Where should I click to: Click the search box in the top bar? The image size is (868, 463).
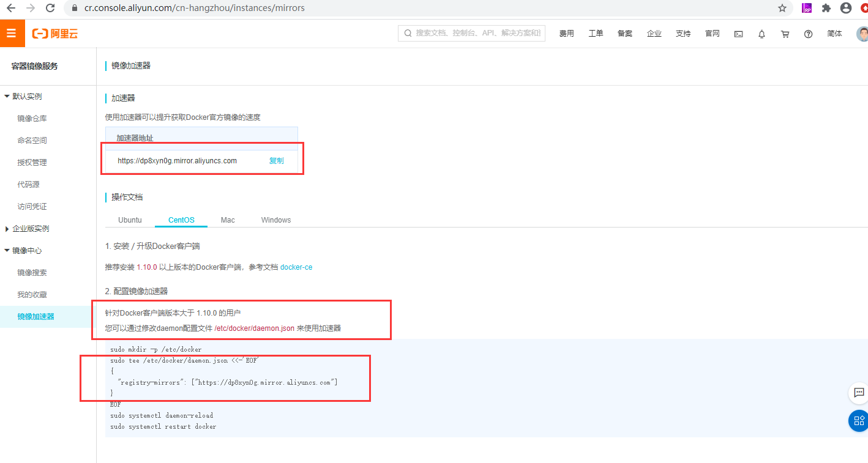(x=471, y=33)
